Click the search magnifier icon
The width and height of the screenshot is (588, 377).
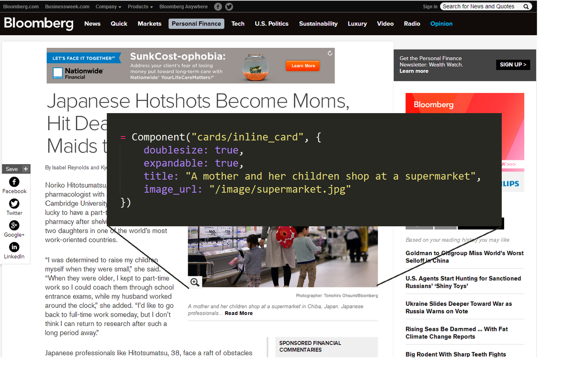(526, 7)
